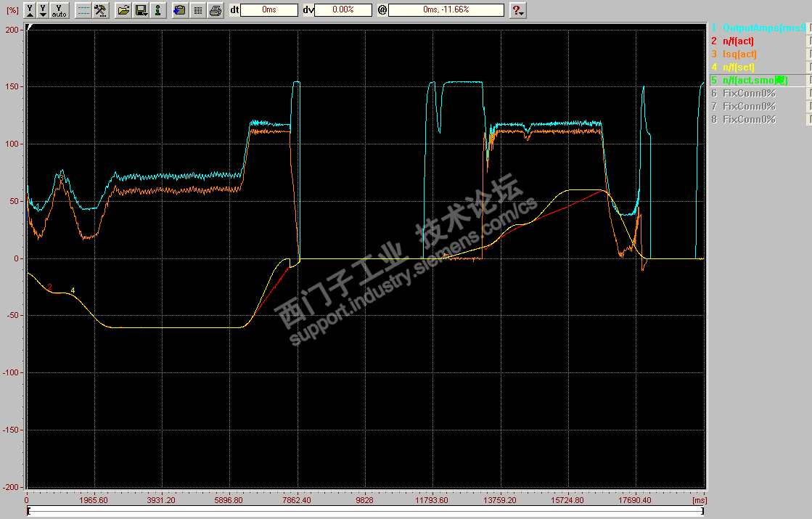812x519 pixels.
Task: Click the 13759.20 label on the time axis
Action: (x=500, y=500)
